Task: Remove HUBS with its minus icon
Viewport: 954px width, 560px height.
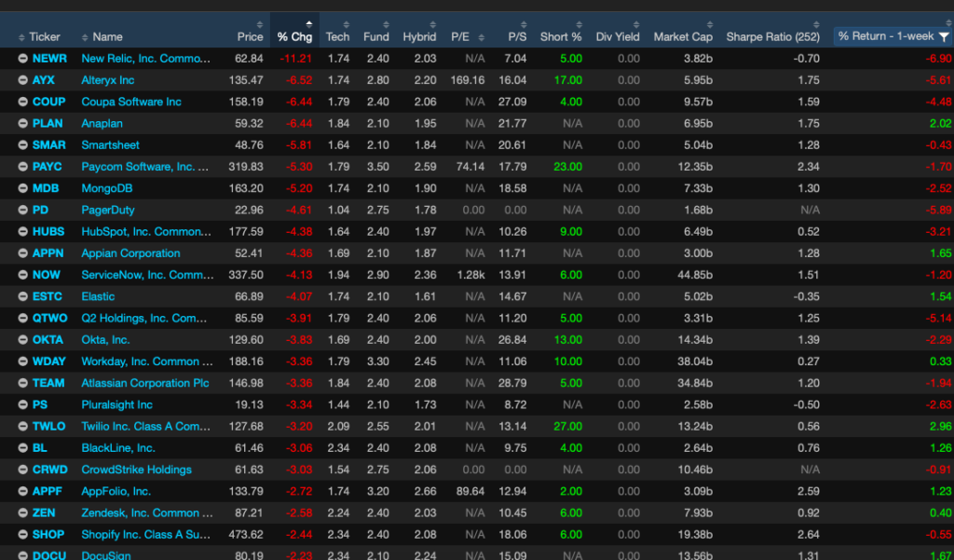Action: coord(22,232)
